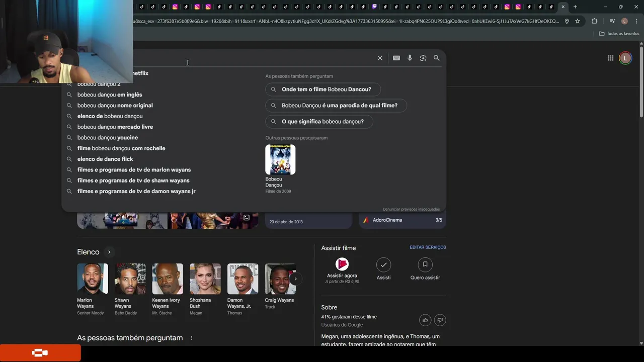
Task: Click O que significa bobeou dançou?
Action: point(319,122)
